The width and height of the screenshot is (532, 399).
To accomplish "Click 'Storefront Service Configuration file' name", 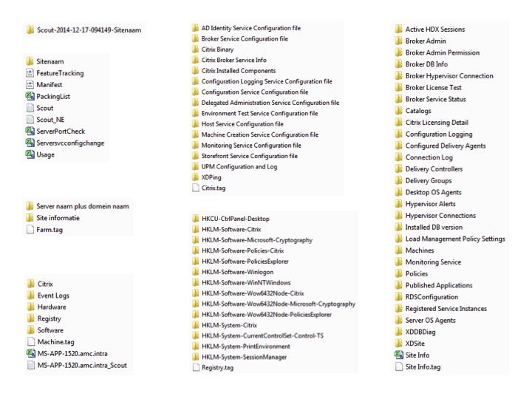I will pos(250,156).
